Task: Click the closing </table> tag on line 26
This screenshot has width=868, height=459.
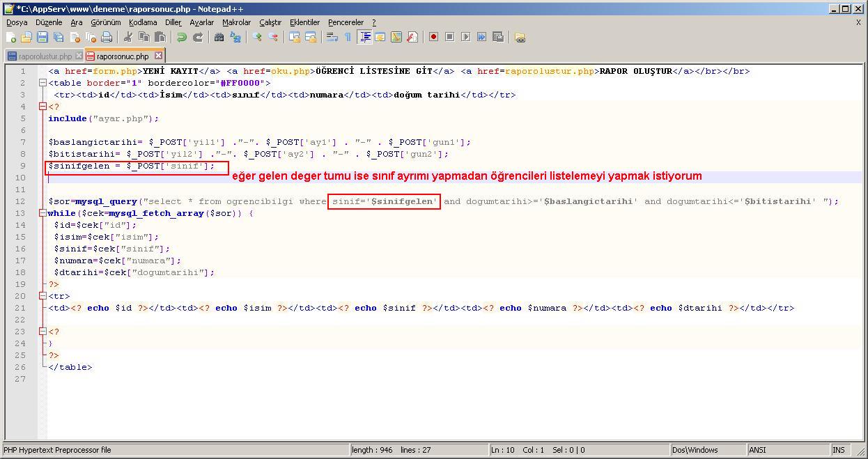Action: (x=70, y=367)
